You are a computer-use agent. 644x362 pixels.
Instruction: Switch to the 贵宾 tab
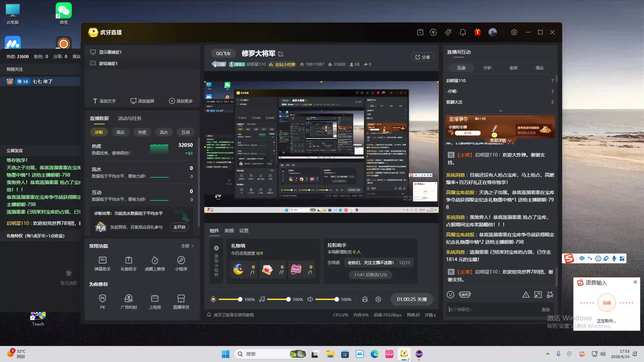514,68
